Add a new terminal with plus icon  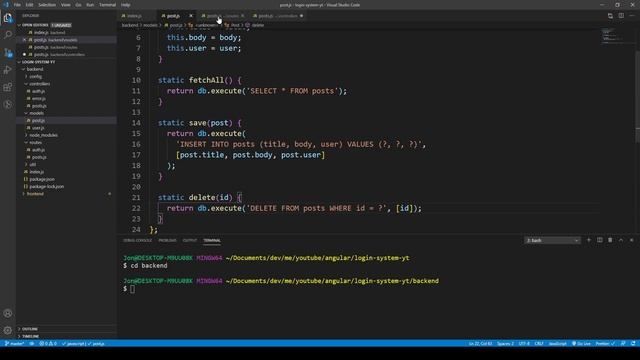tap(589, 240)
